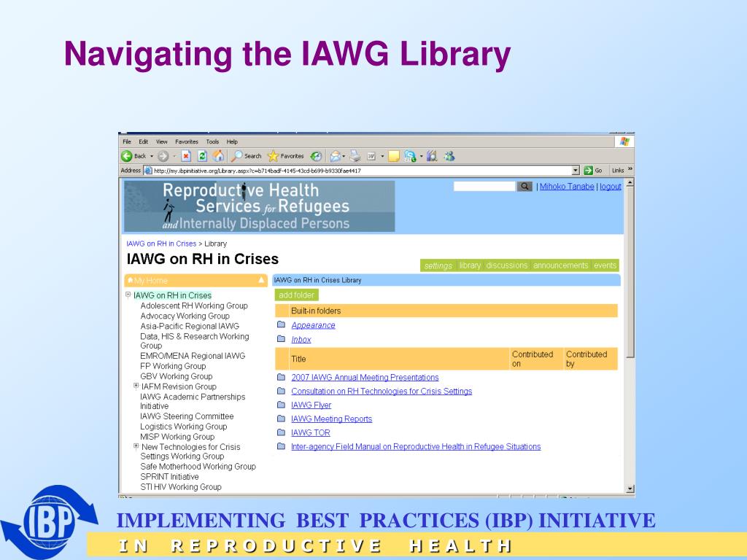The image size is (747, 560).
Task: Open the address bar dropdown arrow
Action: (576, 170)
